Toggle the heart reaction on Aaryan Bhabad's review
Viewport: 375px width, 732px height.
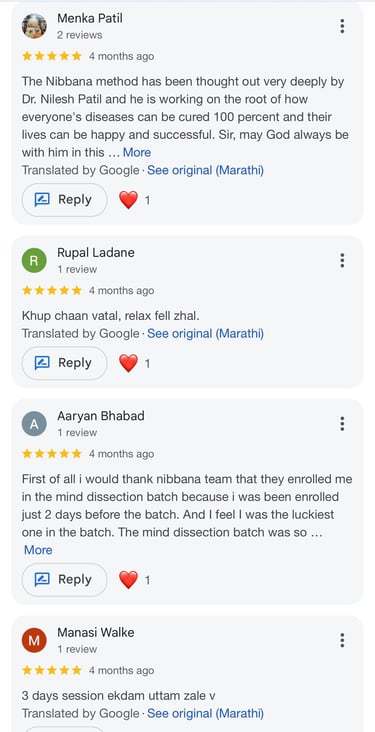pos(128,580)
